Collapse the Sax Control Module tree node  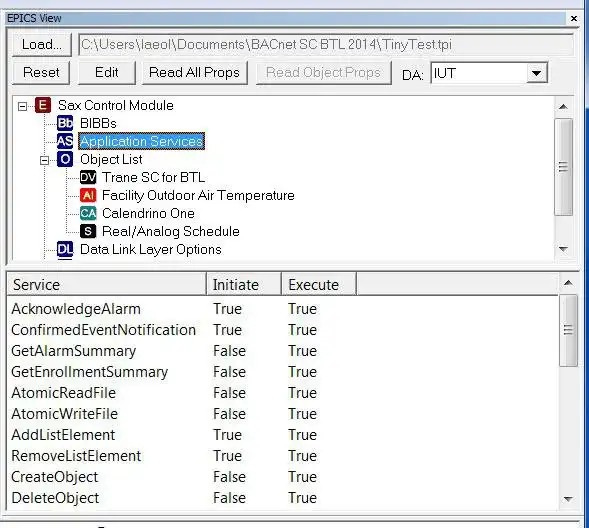click(x=22, y=107)
